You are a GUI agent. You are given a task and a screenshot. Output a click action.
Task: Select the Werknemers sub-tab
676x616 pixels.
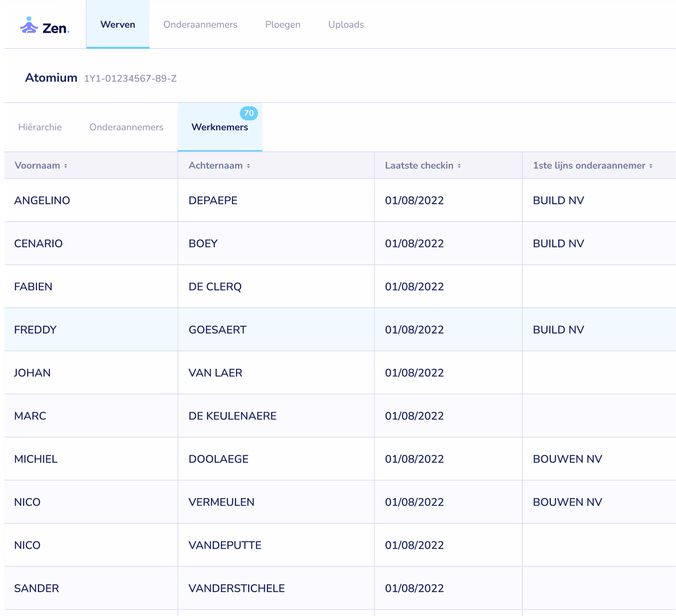point(220,127)
